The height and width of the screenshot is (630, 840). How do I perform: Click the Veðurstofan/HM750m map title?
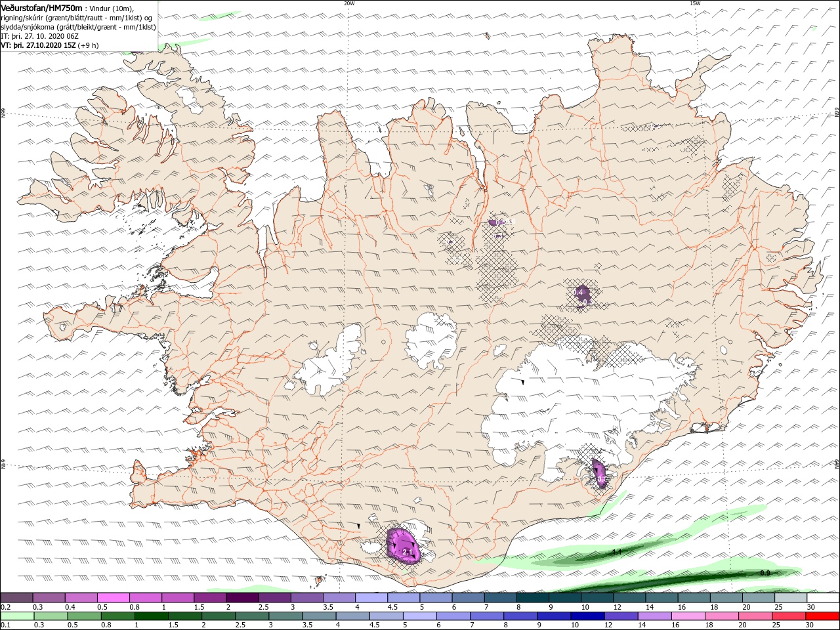coord(42,7)
